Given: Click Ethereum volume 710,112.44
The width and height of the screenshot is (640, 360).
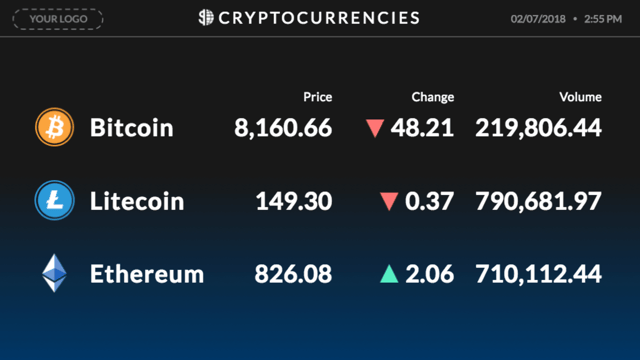Looking at the screenshot, I should coord(538,274).
